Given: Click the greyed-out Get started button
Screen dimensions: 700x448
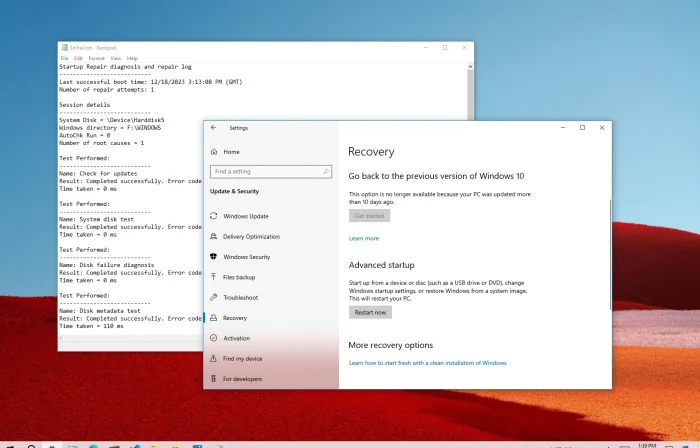Looking at the screenshot, I should click(x=369, y=216).
